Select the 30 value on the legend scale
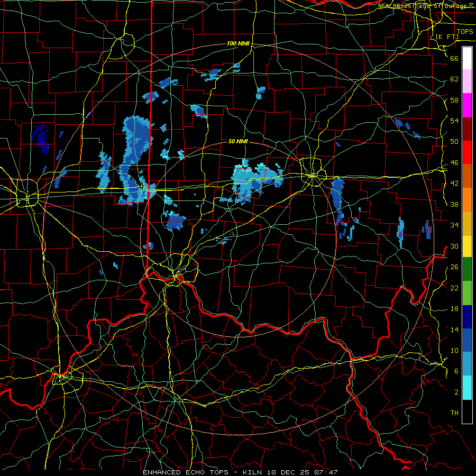This screenshot has height=476, width=476. [454, 246]
